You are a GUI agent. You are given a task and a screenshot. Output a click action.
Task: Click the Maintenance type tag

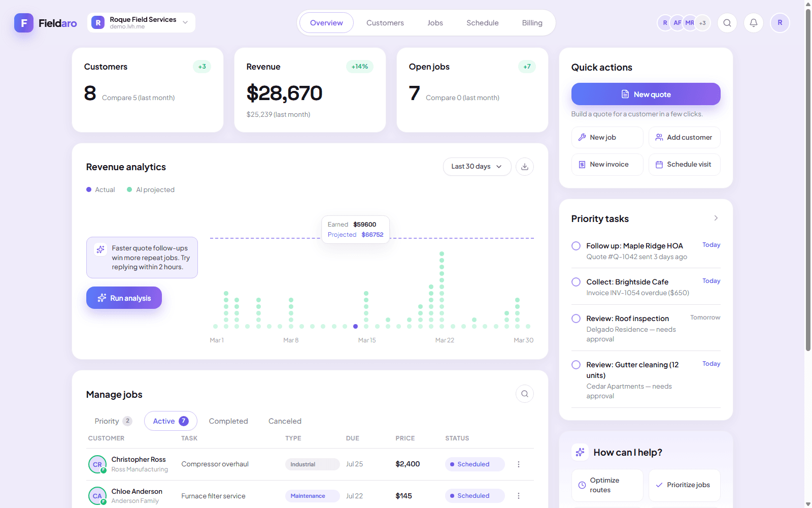312,496
